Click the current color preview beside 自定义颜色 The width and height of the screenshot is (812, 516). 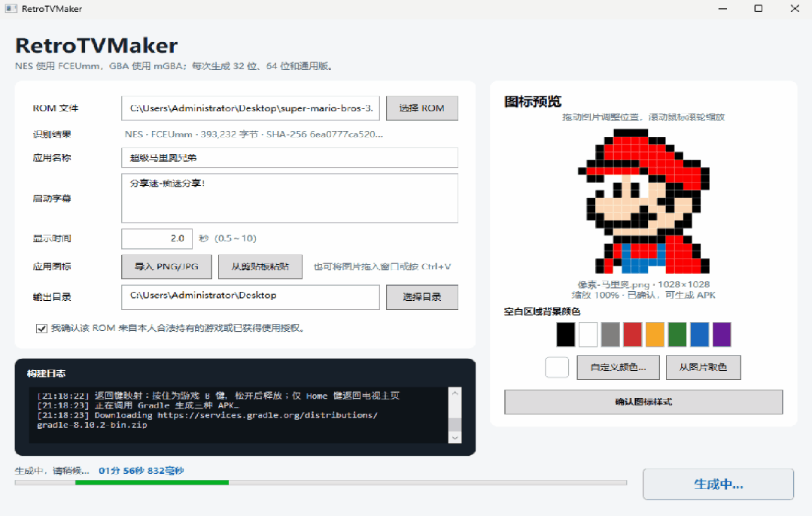coord(557,368)
